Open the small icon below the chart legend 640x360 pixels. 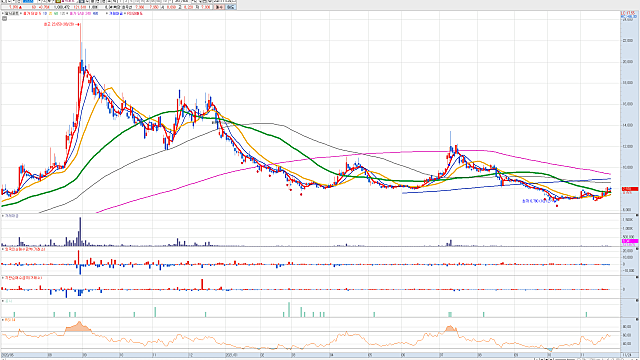click(x=4, y=18)
